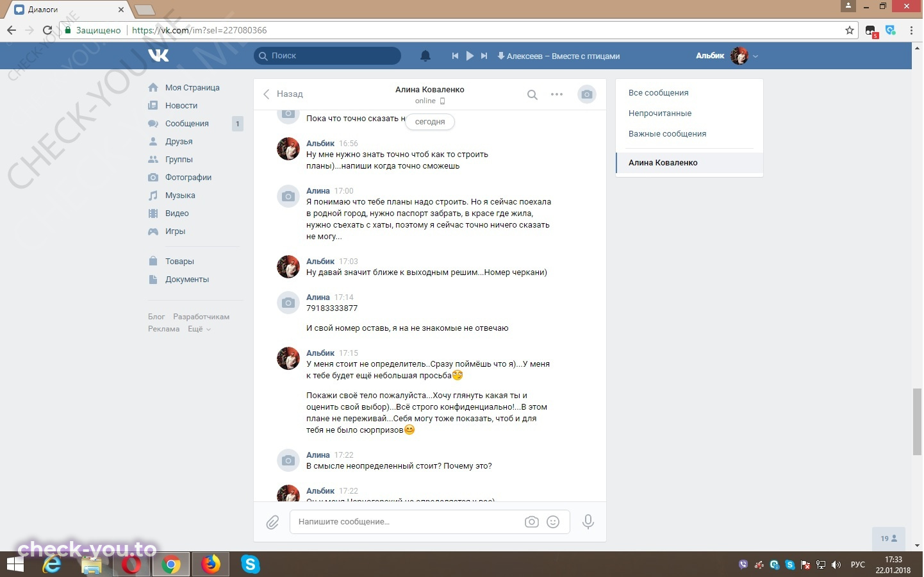Attach a file with paperclip icon

[272, 523]
